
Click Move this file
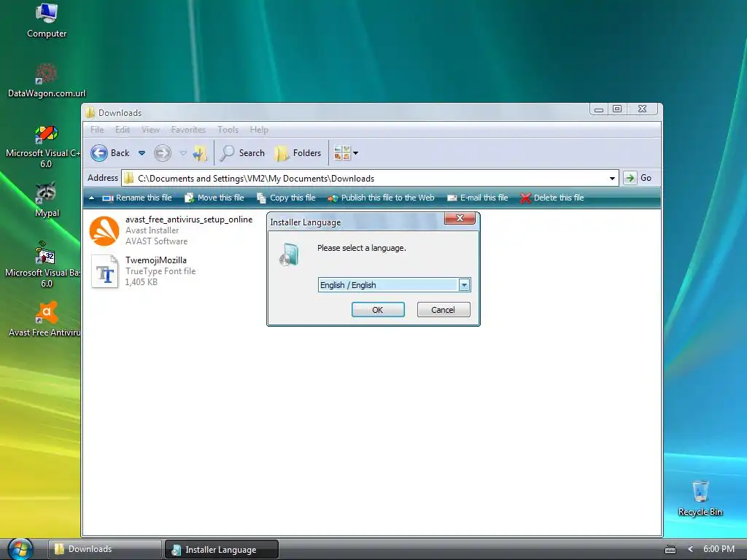[214, 198]
